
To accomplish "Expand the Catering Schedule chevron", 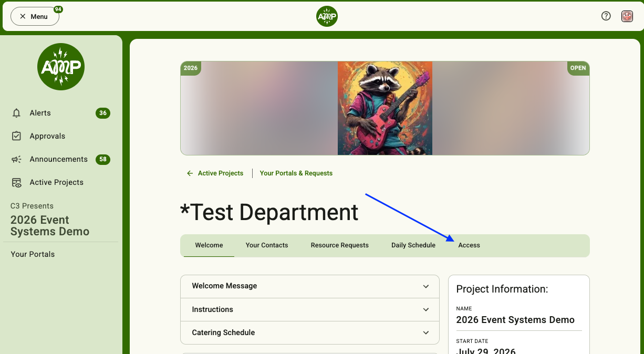I will 426,333.
